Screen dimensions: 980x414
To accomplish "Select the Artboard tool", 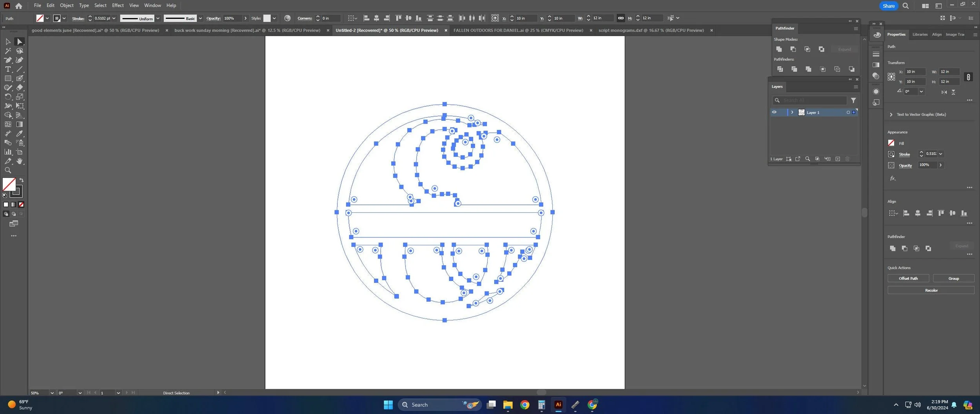I will point(20,152).
